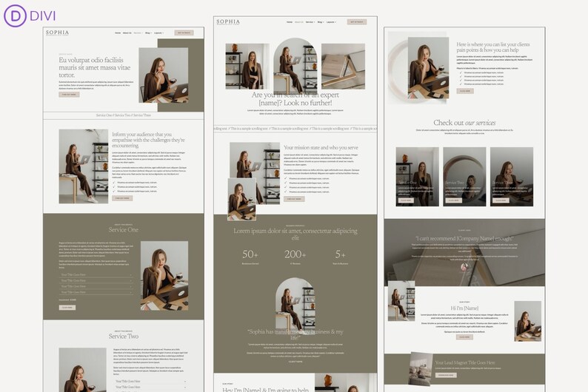The image size is (588, 392).
Task: Click button under 'list your clients pain points'
Action: (465, 91)
